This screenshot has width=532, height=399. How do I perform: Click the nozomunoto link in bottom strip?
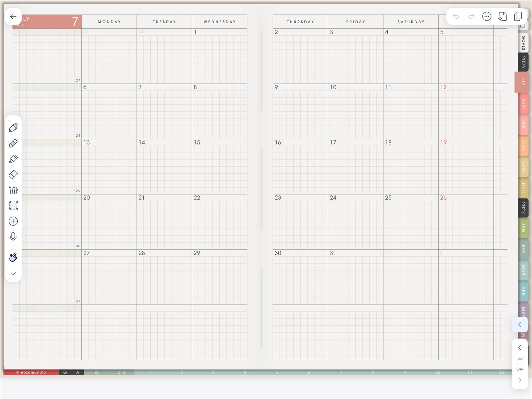tap(31, 372)
